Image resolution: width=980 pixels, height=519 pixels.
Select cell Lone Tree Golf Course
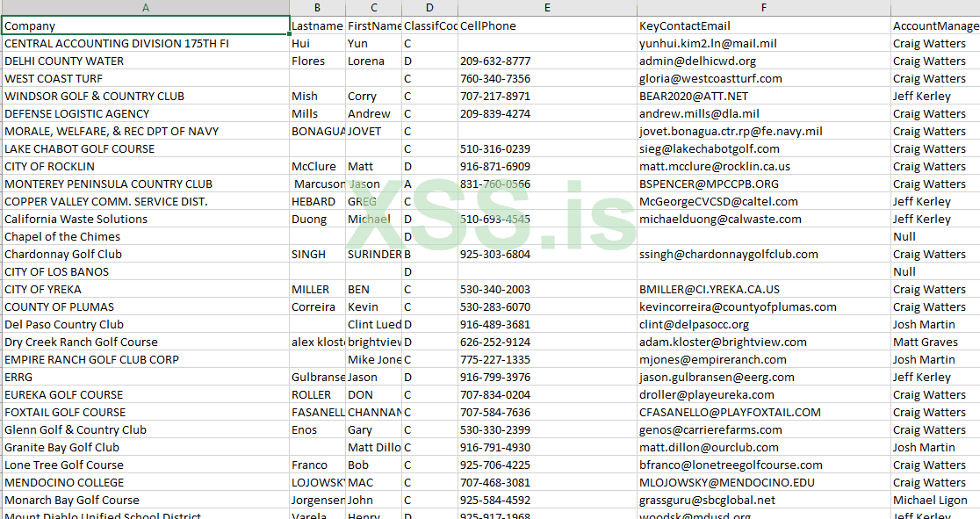pos(146,465)
